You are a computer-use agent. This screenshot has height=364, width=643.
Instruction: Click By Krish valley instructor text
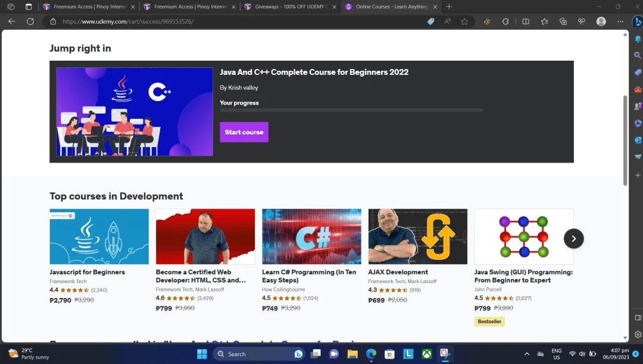pos(239,87)
